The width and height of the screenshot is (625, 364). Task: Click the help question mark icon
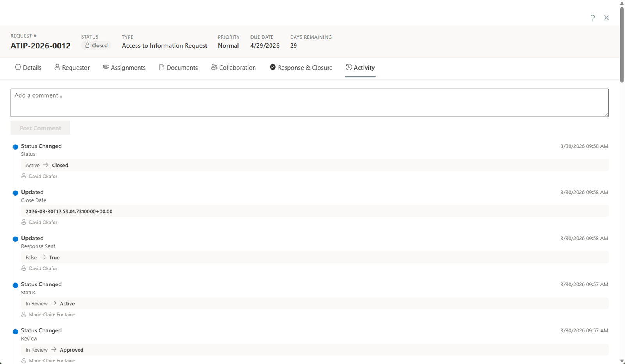click(x=593, y=18)
